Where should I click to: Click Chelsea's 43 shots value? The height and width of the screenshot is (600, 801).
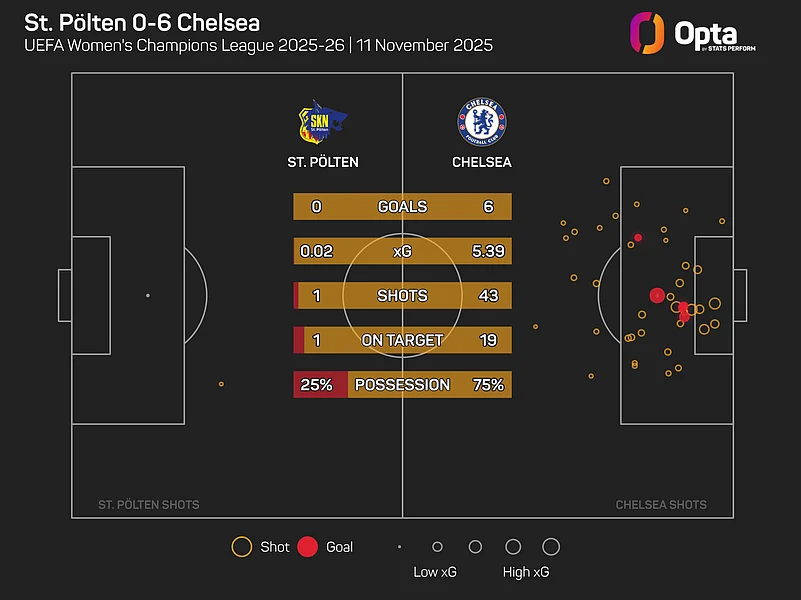tap(488, 296)
